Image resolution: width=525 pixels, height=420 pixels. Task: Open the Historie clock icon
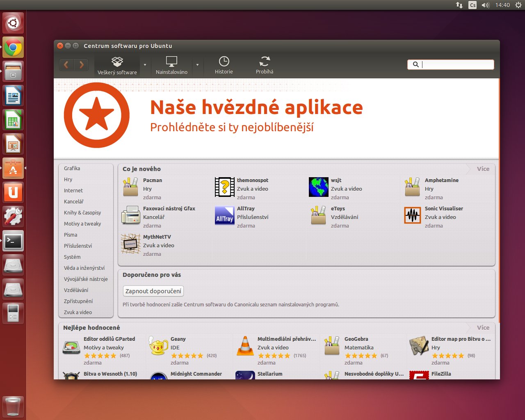click(224, 62)
